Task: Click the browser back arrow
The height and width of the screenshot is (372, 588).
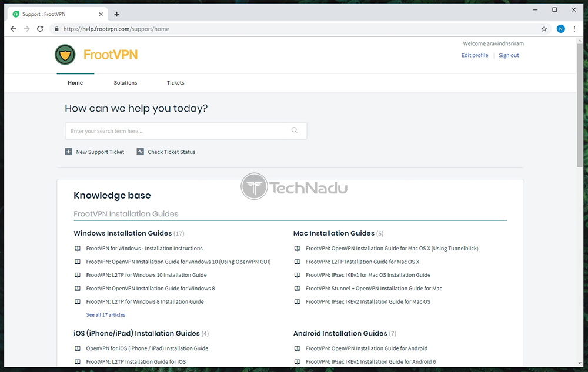Action: pyautogui.click(x=14, y=29)
